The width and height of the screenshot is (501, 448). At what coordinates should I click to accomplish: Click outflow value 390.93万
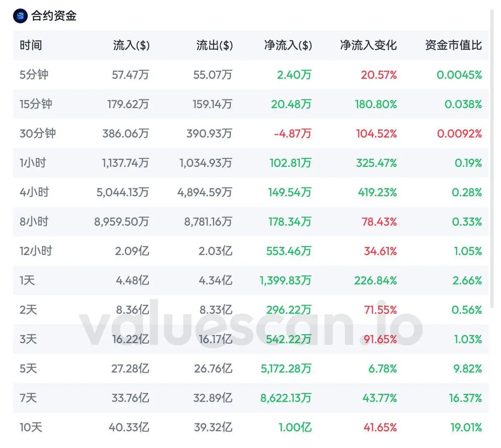(x=209, y=134)
